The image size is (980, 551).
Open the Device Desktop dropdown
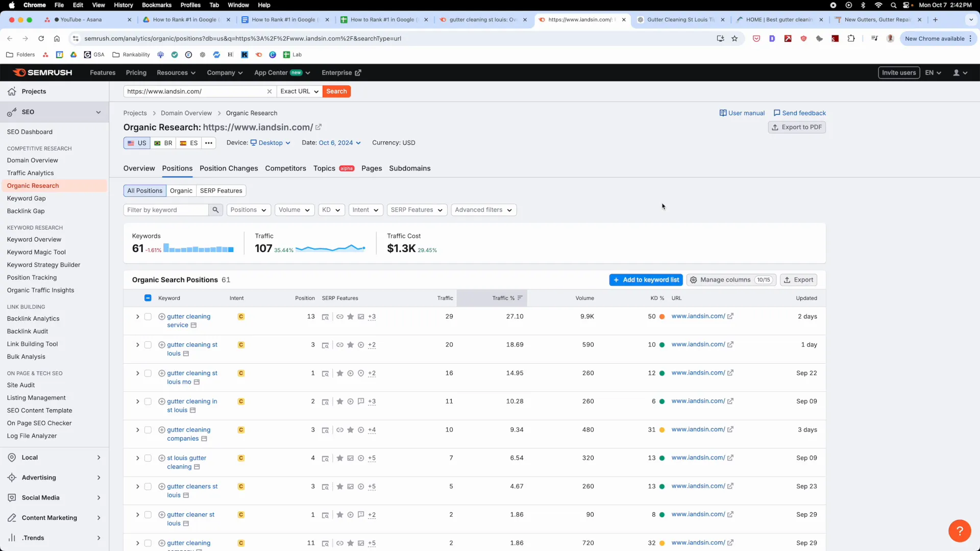click(x=270, y=143)
